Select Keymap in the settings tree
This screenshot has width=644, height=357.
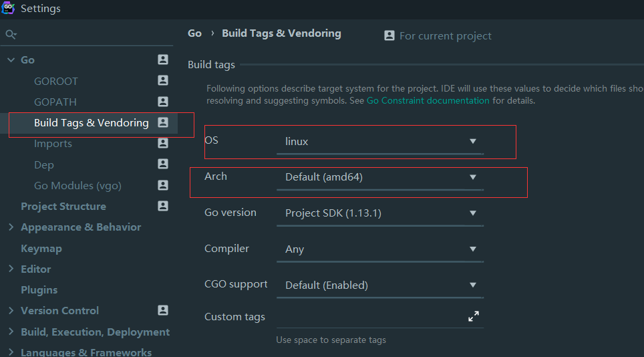pyautogui.click(x=41, y=248)
